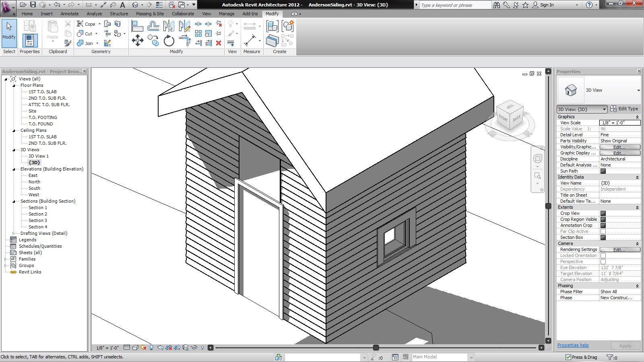
Task: Open the Massing & Site tab
Action: click(150, 14)
